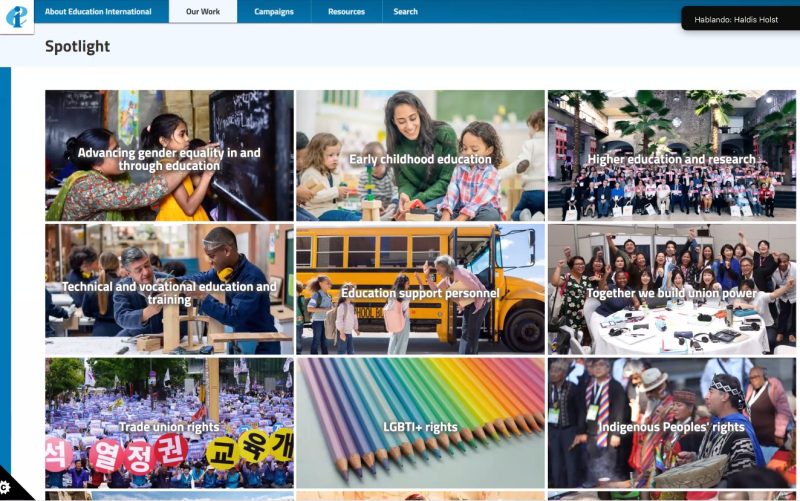
Task: Open the cookie settings gear icon
Action: click(5, 488)
